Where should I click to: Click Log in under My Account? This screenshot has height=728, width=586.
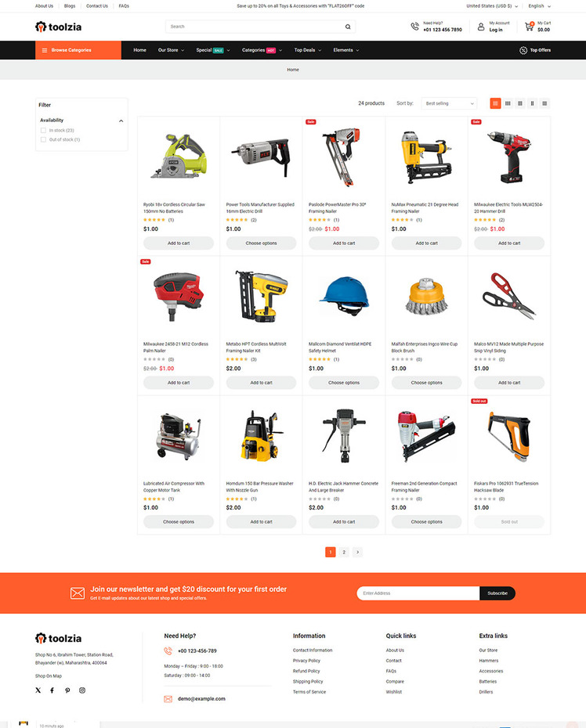pyautogui.click(x=496, y=30)
